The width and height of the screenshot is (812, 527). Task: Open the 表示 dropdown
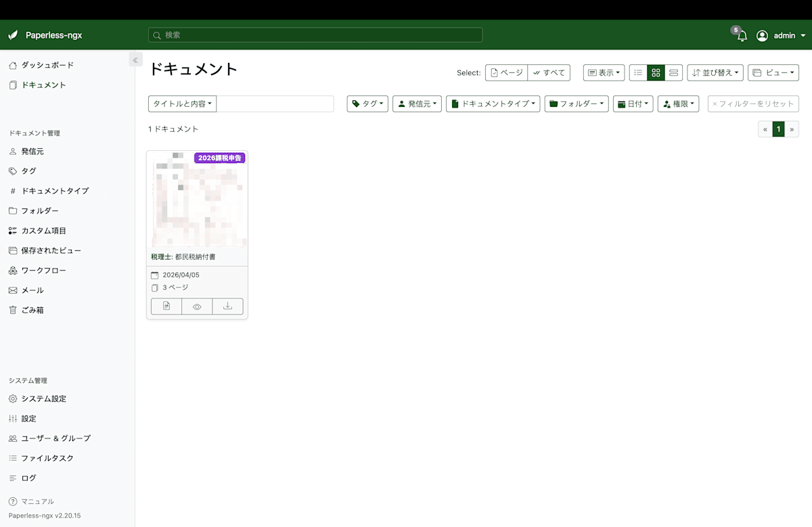click(604, 72)
